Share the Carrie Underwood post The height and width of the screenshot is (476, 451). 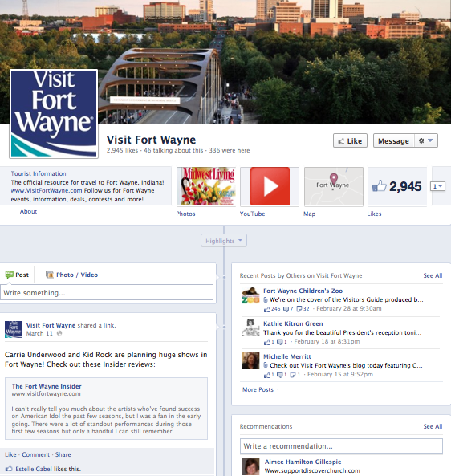63,454
